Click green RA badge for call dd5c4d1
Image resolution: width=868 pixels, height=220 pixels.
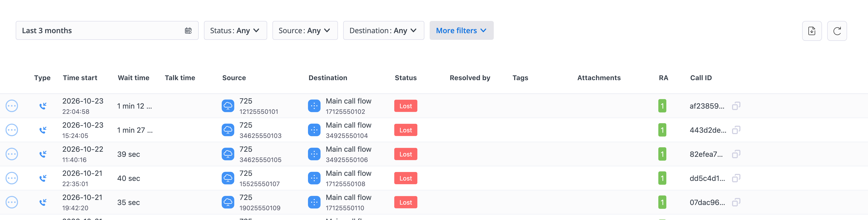coord(662,178)
